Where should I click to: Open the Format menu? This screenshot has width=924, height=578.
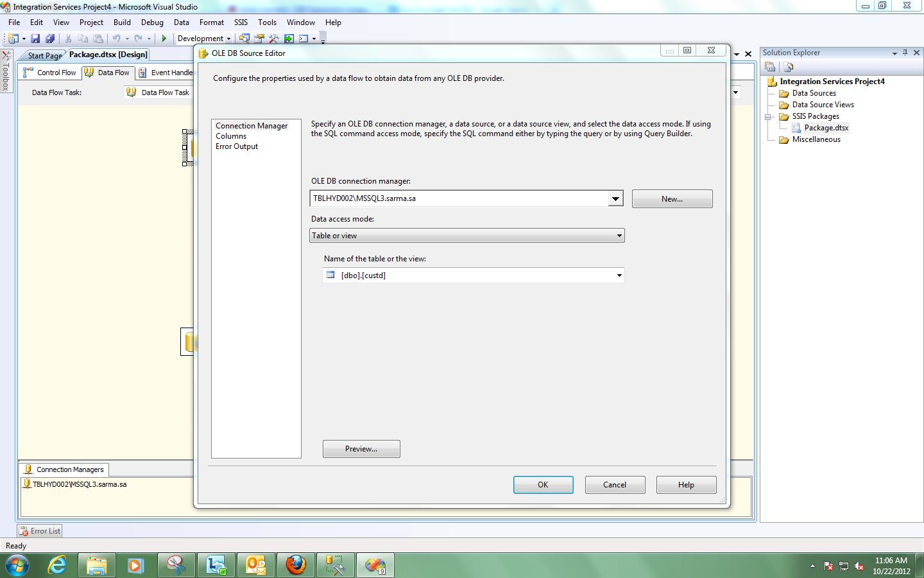[x=211, y=22]
